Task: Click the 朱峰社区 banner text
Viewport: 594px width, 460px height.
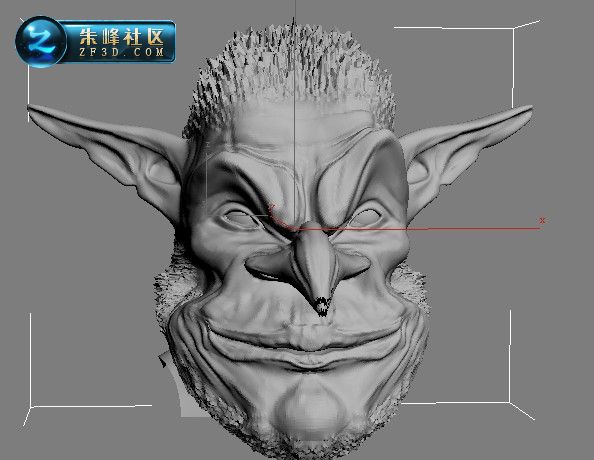Action: click(x=122, y=37)
